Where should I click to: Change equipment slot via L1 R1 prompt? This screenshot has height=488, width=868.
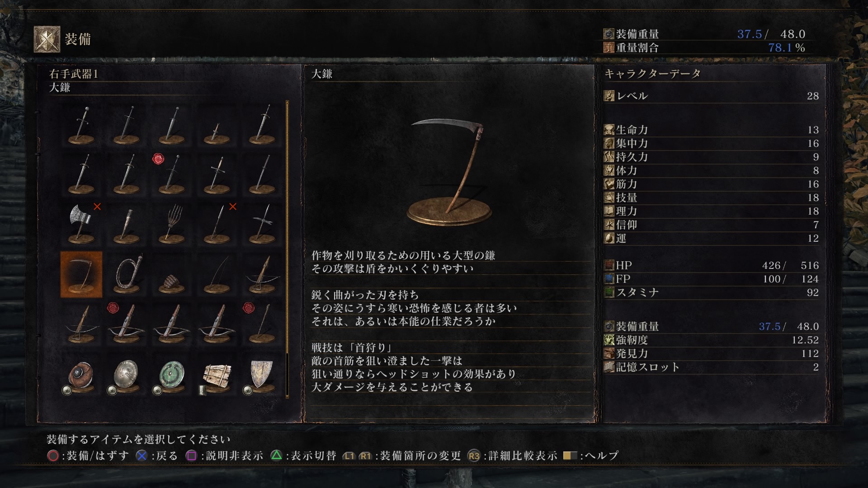401,455
